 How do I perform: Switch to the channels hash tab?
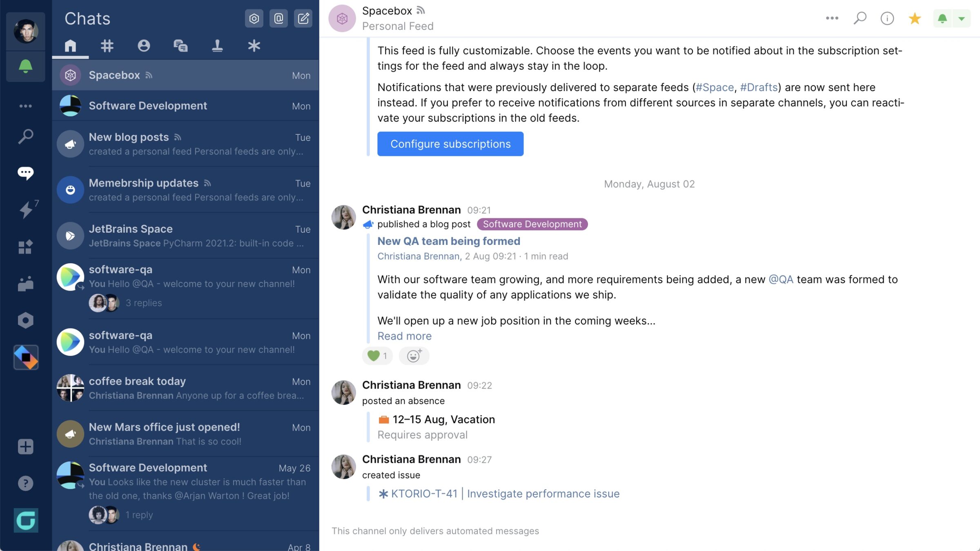coord(107,46)
